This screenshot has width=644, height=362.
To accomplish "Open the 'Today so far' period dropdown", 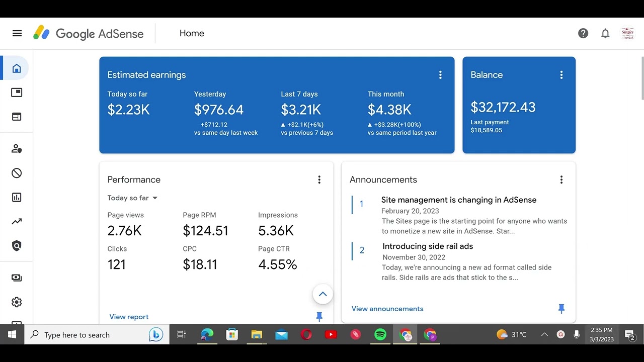I will [132, 198].
